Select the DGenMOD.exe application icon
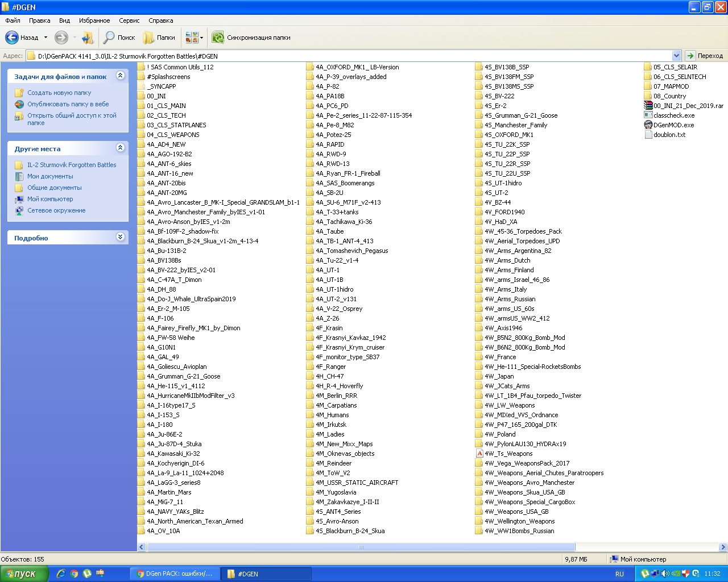Viewport: 728px width, 582px height. 648,125
